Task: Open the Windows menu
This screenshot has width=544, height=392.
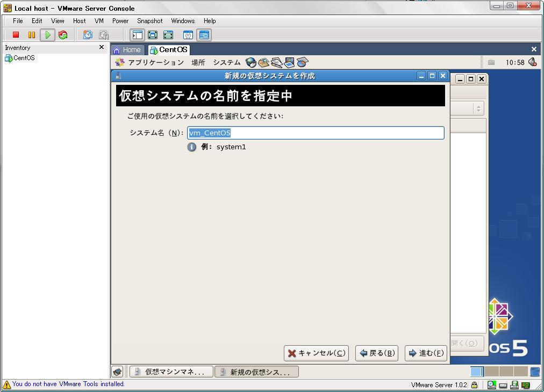Action: [183, 21]
